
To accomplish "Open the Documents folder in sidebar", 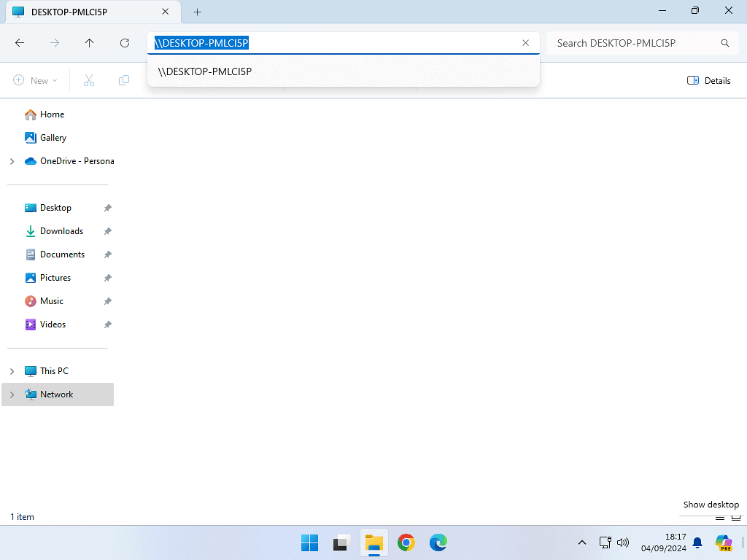I will tap(62, 254).
